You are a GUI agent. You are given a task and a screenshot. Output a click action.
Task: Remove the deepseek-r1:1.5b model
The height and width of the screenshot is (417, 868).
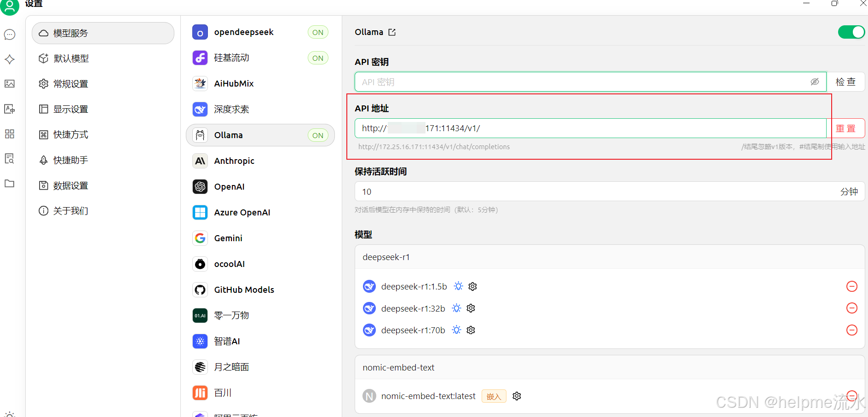click(x=852, y=286)
